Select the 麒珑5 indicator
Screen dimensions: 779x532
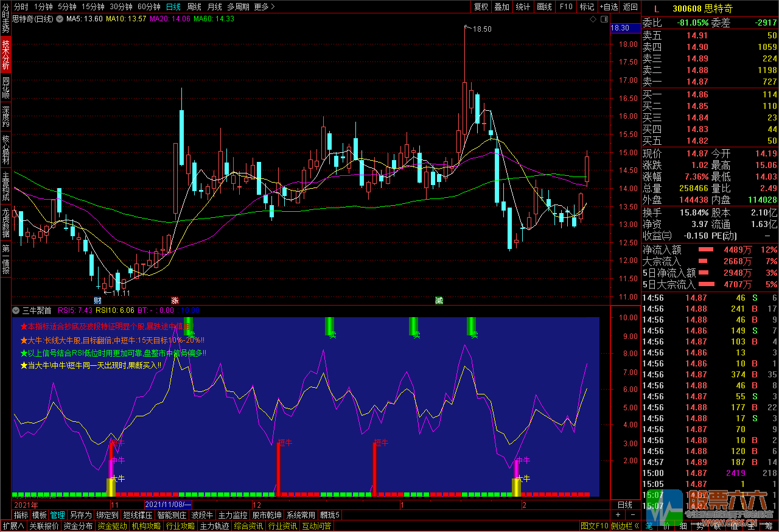(x=330, y=515)
